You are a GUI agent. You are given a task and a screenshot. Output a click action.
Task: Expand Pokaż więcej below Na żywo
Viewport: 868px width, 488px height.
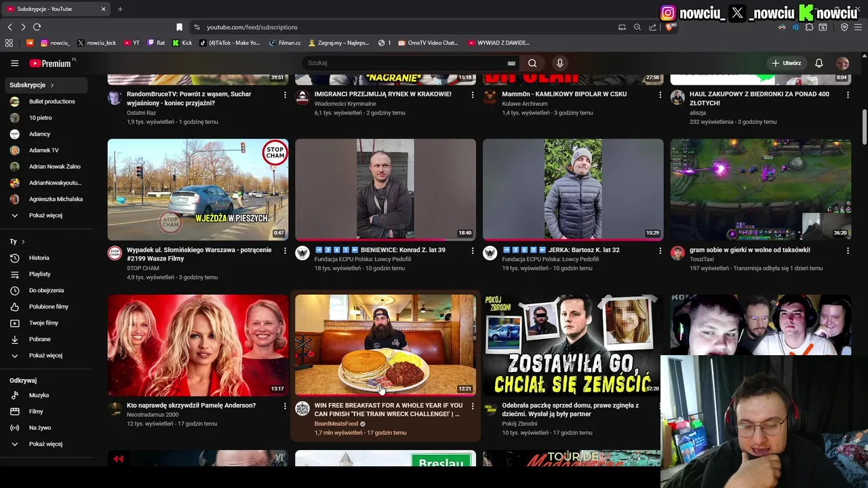click(x=46, y=444)
